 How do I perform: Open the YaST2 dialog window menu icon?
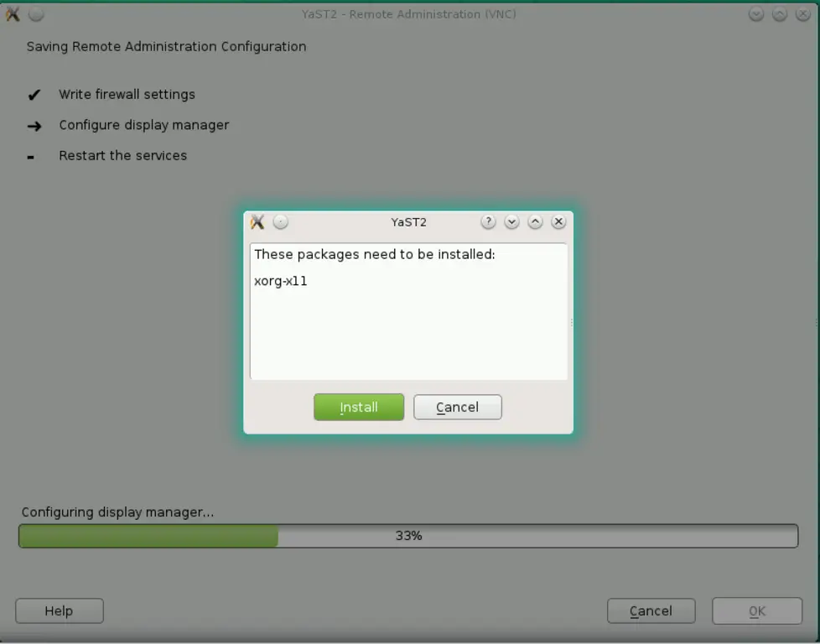point(257,222)
